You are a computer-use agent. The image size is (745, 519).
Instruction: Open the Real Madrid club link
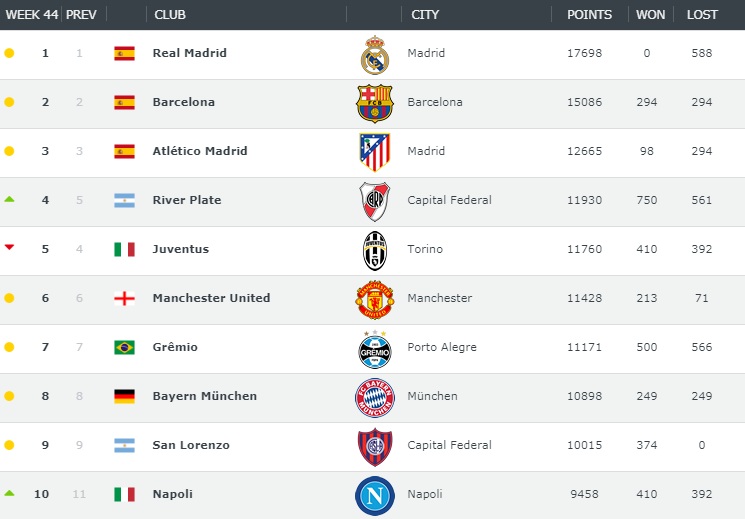click(x=190, y=53)
